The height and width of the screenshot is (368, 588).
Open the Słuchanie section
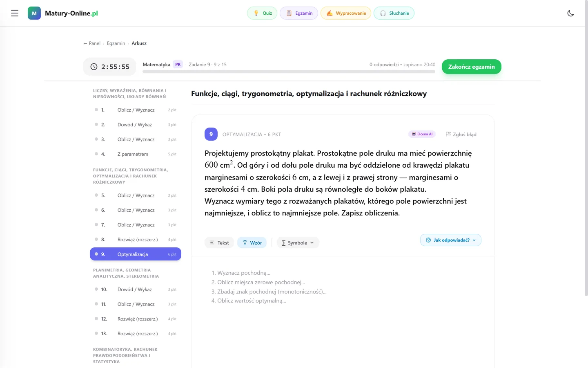394,13
